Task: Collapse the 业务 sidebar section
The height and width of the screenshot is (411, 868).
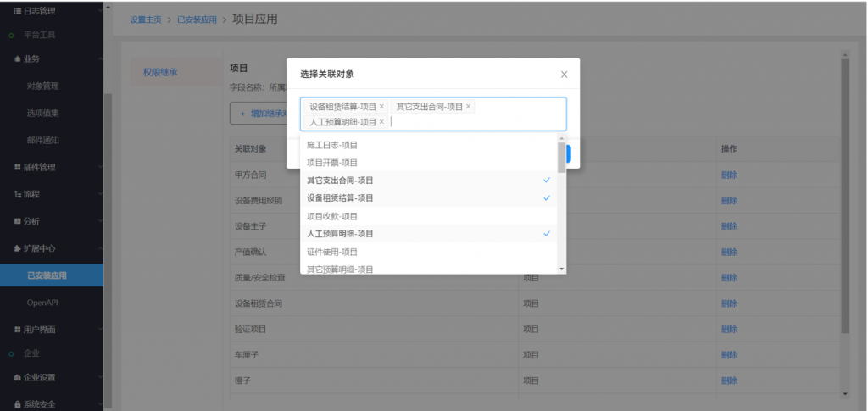Action: click(x=100, y=58)
